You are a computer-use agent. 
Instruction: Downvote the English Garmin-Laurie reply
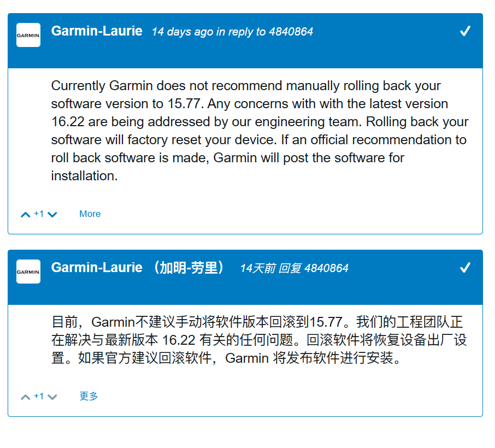click(x=52, y=215)
